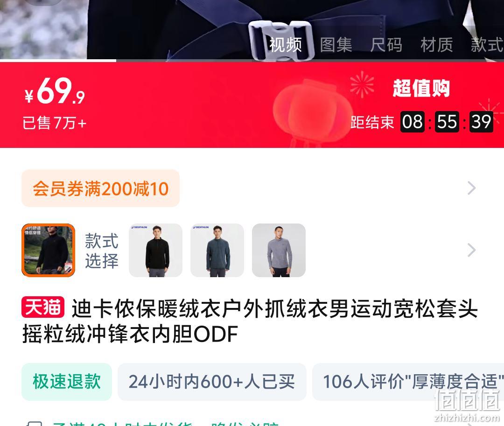This screenshot has width=504, height=426.
Task: Select the 尺码 tab
Action: point(386,45)
